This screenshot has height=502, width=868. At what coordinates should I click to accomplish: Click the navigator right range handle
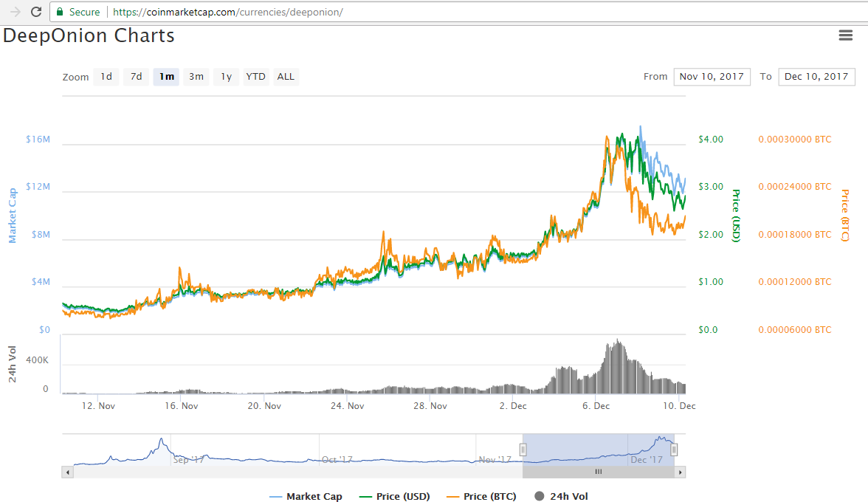674,450
